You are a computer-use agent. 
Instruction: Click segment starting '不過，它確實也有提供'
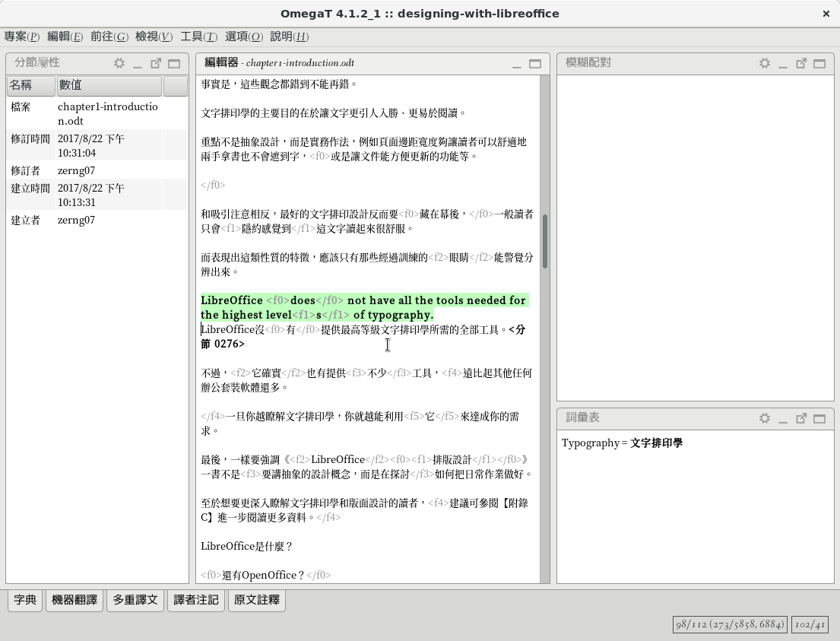366,380
